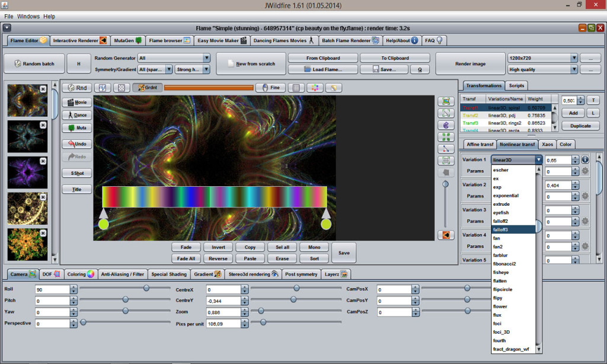Viewport: 607px width, 364px height.
Task: Click the vertical slider handle right of the preview
Action: [x=446, y=184]
